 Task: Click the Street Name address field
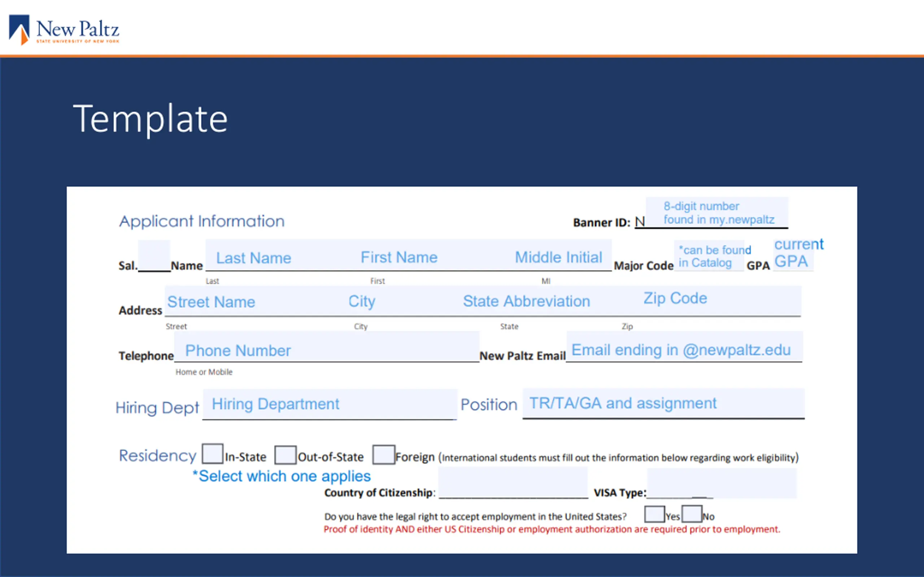(211, 301)
